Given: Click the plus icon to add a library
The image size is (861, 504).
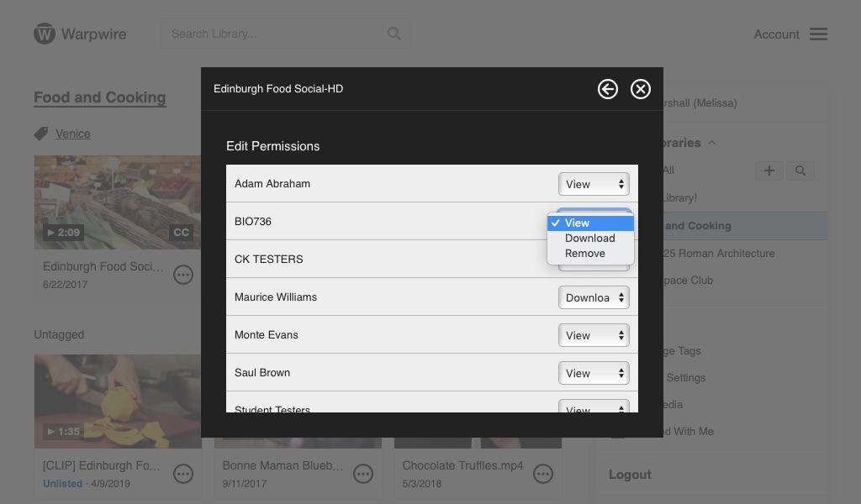Looking at the screenshot, I should [769, 171].
